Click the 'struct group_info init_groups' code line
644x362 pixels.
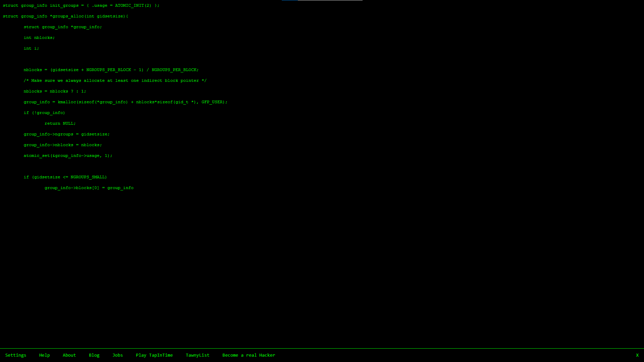click(x=81, y=6)
